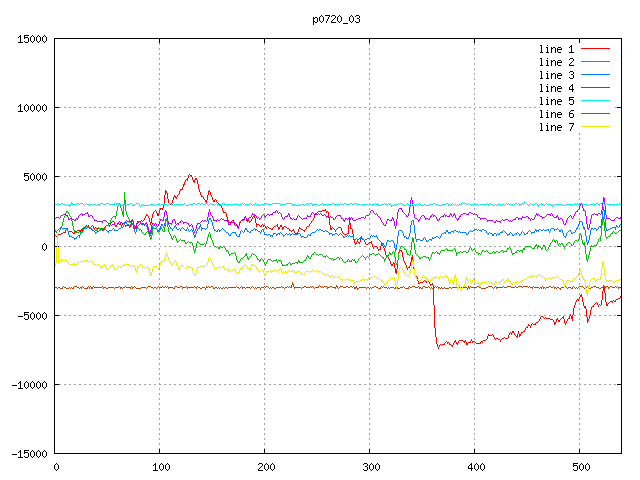Click the 15000 y-axis tick label
The image size is (640, 480).
(32, 39)
